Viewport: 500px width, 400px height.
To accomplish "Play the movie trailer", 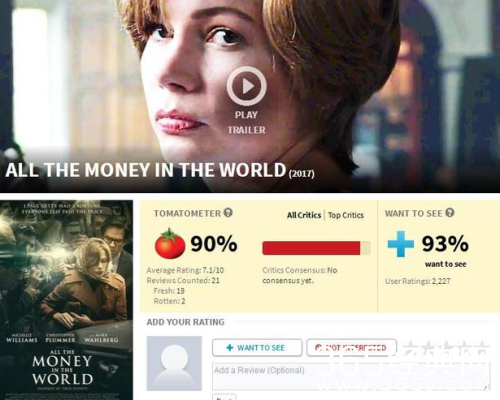I will point(246,86).
